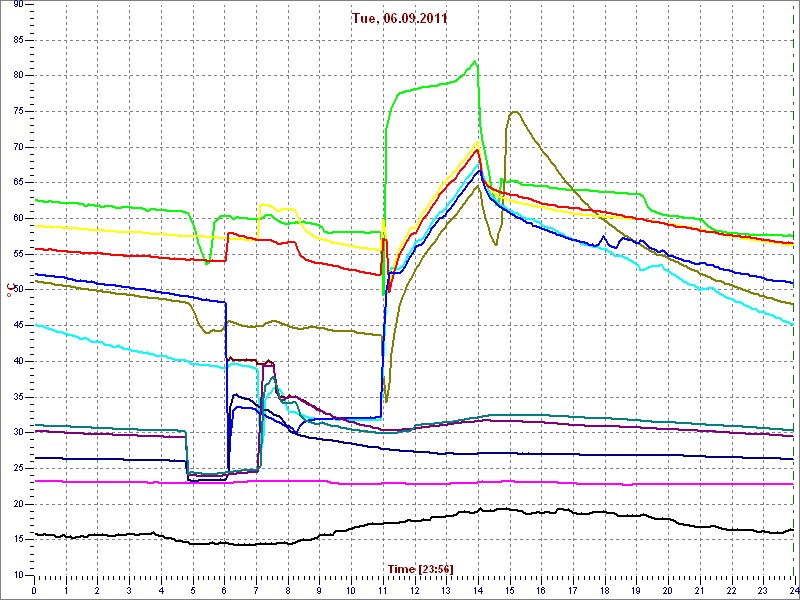
Task: Click hour 21 on the time axis
Action: [x=699, y=591]
